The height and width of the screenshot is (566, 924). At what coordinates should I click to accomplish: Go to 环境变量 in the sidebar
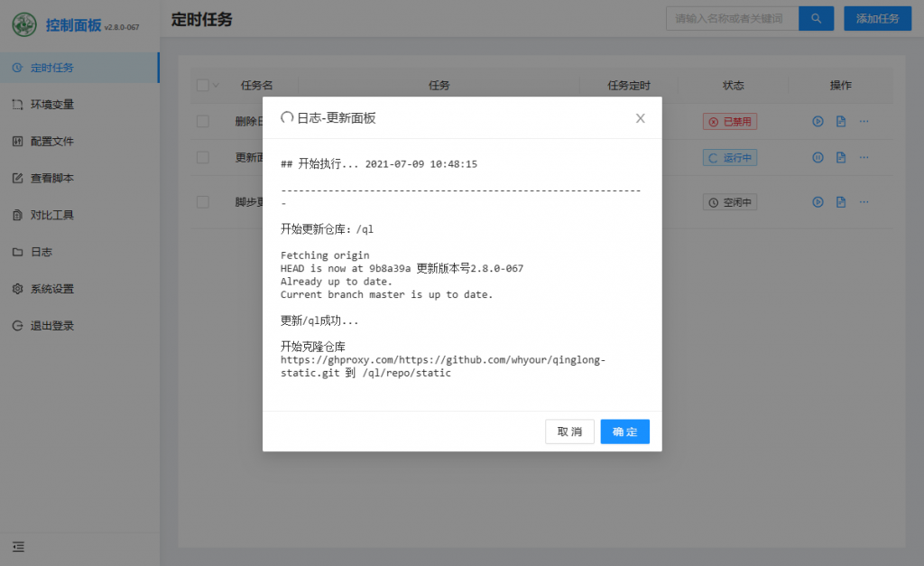coord(52,105)
